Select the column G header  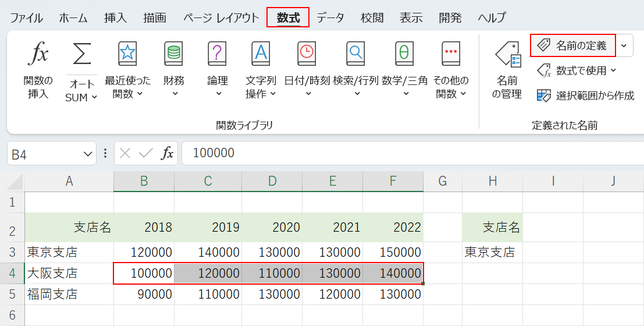(x=442, y=181)
